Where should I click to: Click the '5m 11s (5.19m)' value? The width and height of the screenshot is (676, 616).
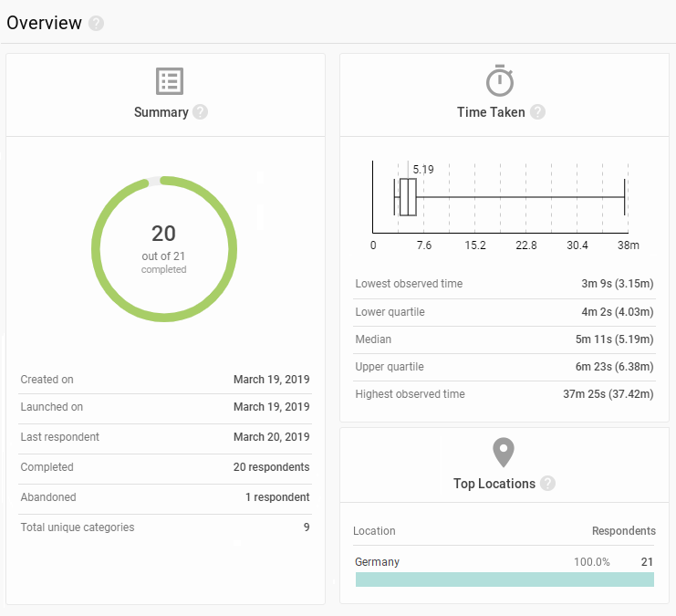[x=614, y=339]
